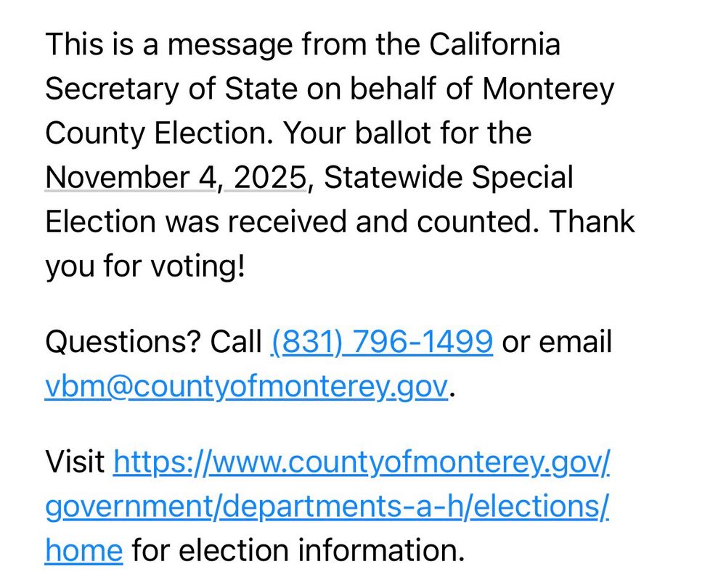Tap the word 'Call' before the phone number
The height and width of the screenshot is (588, 726).
236,342
